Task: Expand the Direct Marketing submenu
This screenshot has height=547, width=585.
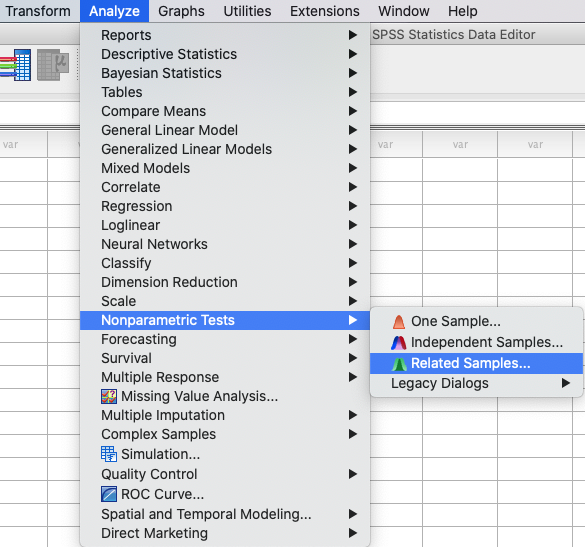Action: [225, 533]
